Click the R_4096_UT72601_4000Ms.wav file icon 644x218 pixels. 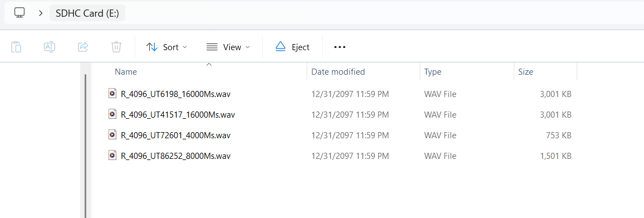click(x=112, y=135)
